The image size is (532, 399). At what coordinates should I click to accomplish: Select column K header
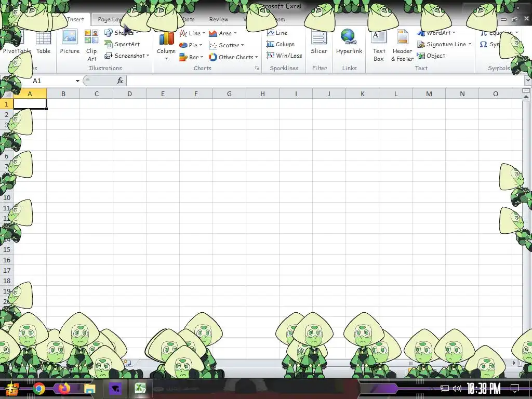[x=362, y=94]
